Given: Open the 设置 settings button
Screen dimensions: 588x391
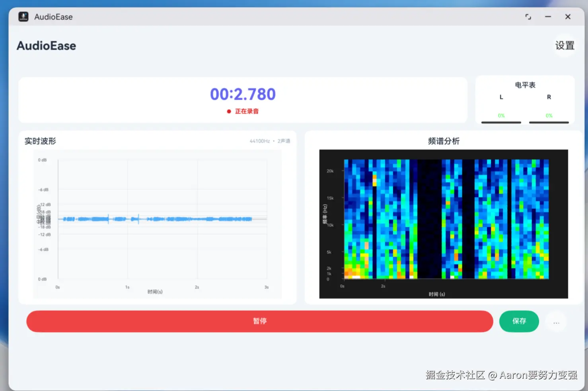Looking at the screenshot, I should tap(565, 46).
